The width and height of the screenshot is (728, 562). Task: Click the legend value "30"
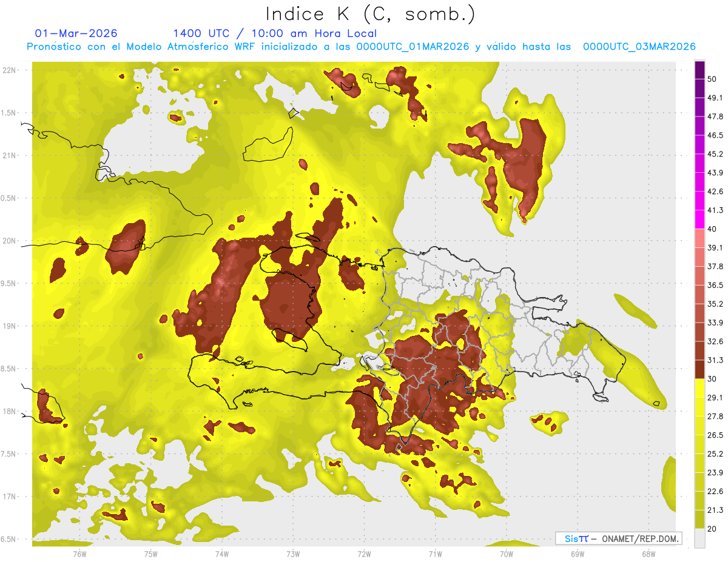point(712,379)
